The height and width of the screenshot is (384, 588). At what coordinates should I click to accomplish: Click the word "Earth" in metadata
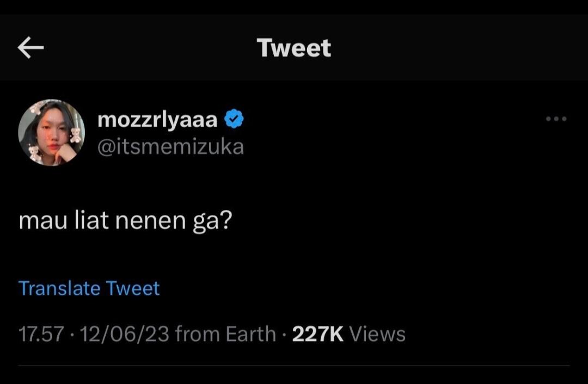click(251, 334)
